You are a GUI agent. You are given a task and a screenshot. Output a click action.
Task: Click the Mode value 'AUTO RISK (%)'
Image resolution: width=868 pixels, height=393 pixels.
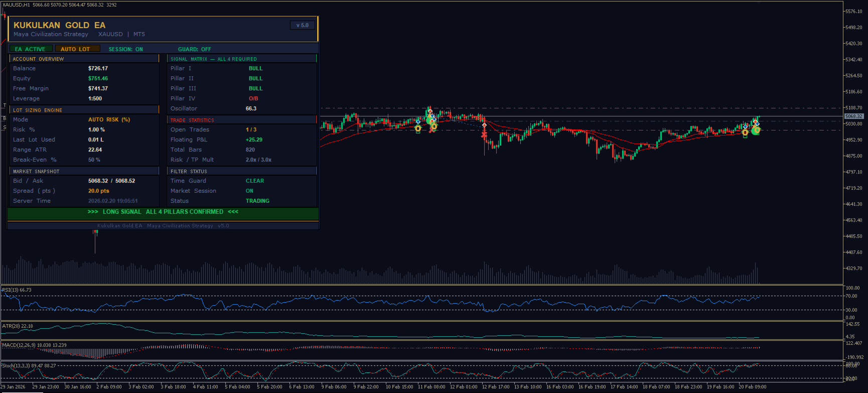109,119
